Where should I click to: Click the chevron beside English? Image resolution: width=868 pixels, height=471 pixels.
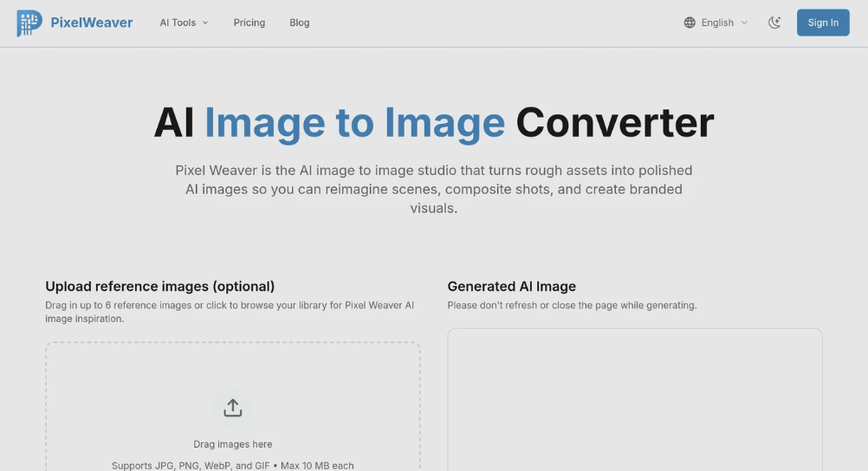coord(744,23)
